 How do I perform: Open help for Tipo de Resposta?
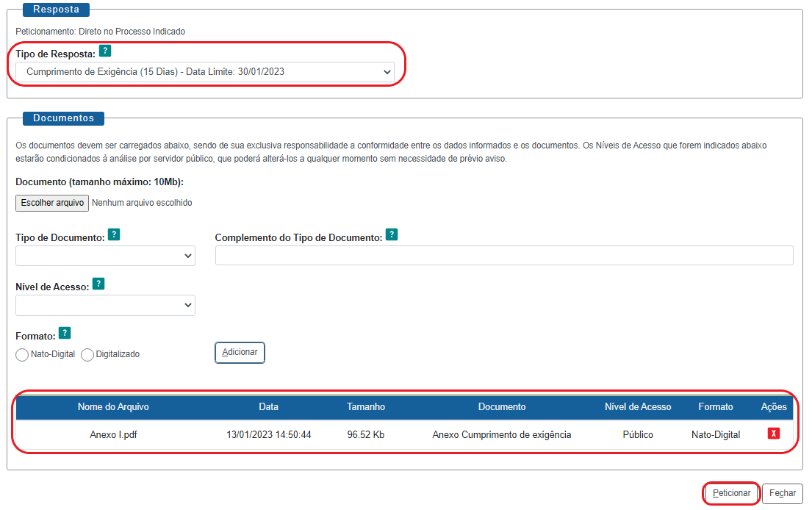click(104, 51)
